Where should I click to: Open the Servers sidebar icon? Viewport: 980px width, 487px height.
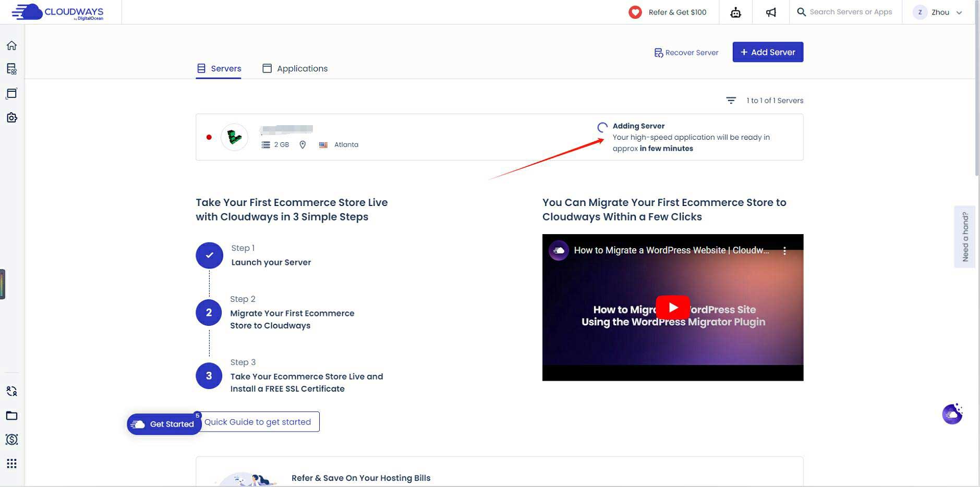pos(11,69)
